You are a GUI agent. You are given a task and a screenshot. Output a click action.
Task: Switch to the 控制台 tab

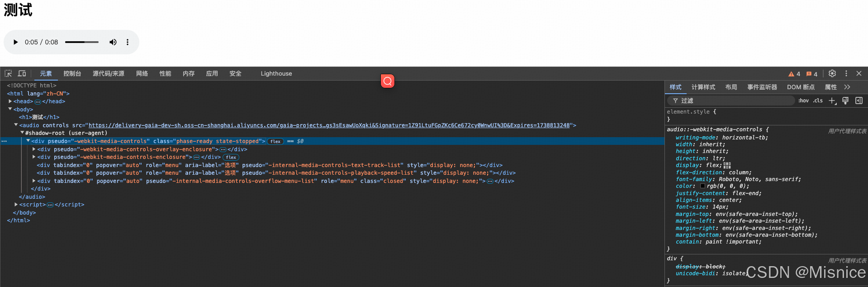click(72, 73)
